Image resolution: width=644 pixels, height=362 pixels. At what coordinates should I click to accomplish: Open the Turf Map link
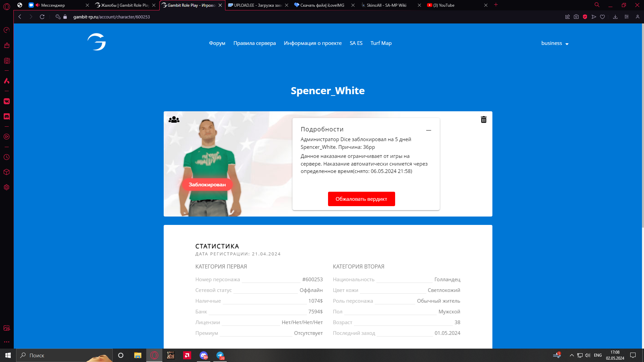[381, 43]
